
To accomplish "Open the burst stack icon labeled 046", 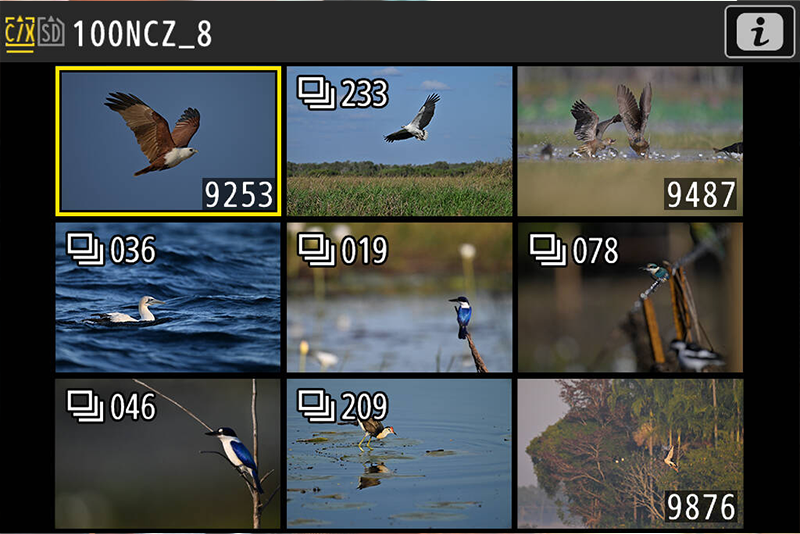I will click(x=85, y=406).
